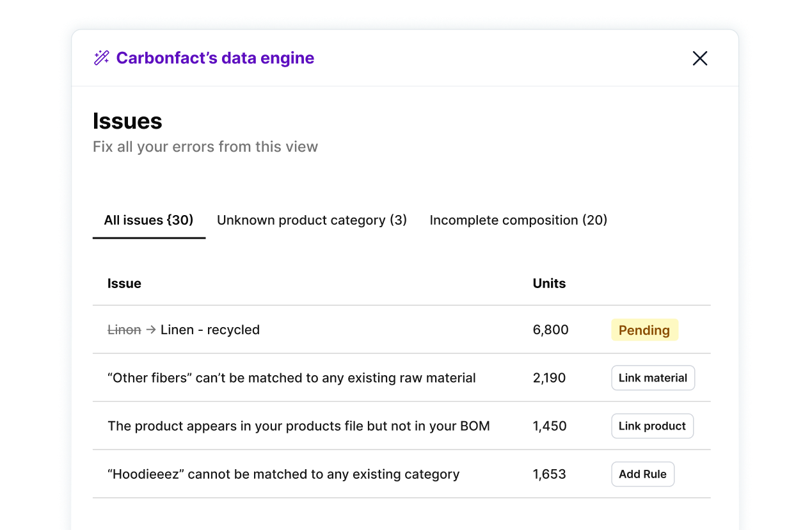The height and width of the screenshot is (530, 812).
Task: Click the Add Rule button
Action: 642,474
